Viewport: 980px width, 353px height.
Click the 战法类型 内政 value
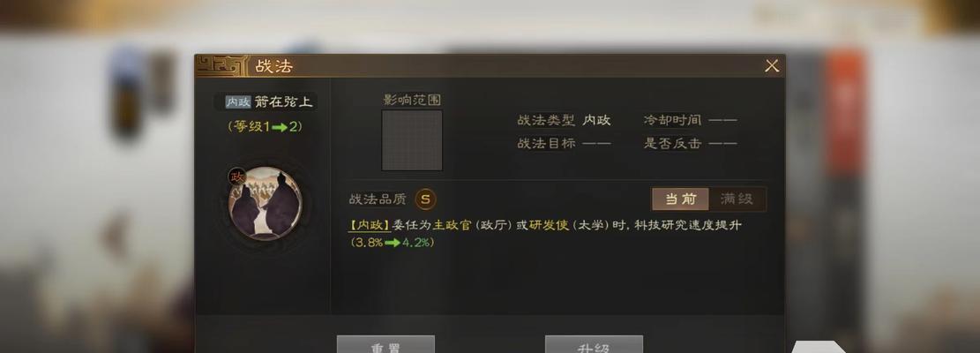click(x=596, y=120)
